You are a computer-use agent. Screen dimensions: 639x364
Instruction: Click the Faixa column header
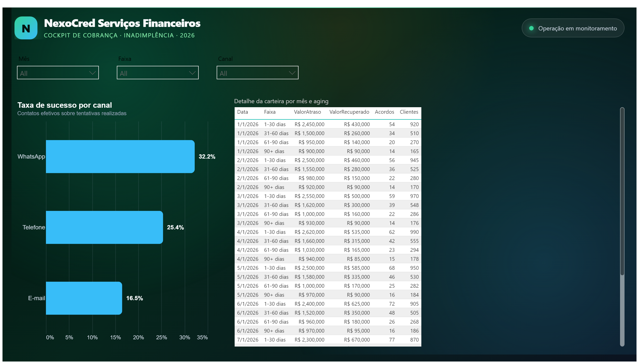click(270, 112)
